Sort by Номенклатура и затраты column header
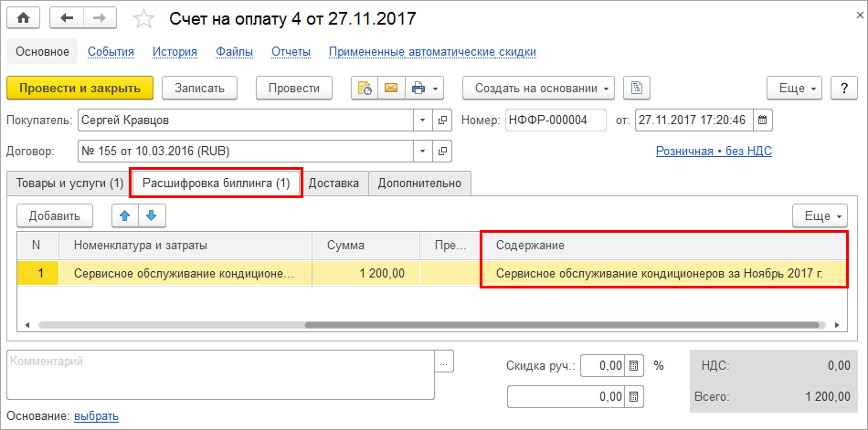 point(185,246)
